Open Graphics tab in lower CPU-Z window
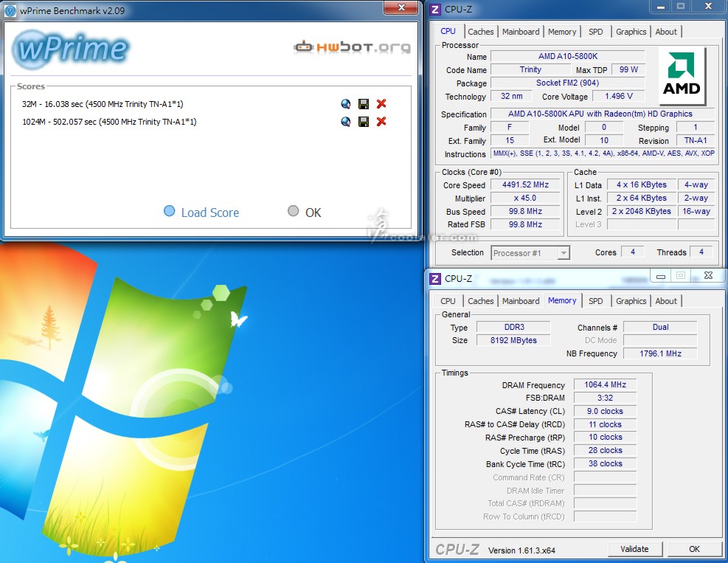This screenshot has height=563, width=728. tap(631, 301)
